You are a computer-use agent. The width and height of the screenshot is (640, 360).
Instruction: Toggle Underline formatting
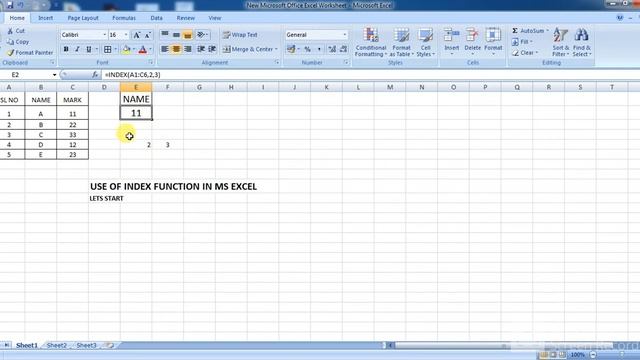click(x=89, y=49)
